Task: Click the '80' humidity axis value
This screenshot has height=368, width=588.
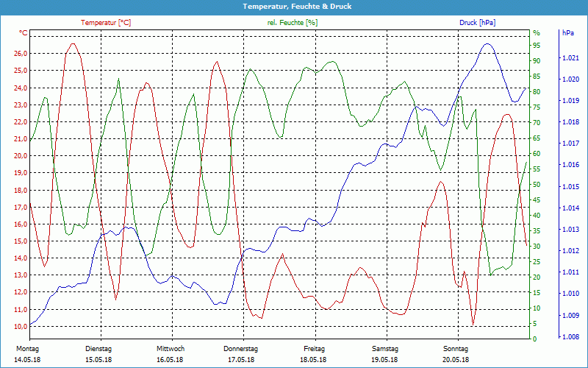Action: (537, 91)
